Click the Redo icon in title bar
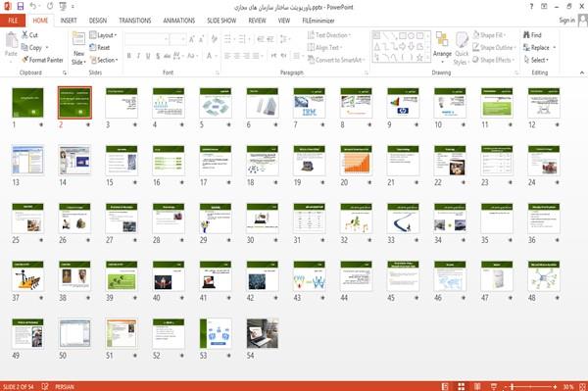The height and width of the screenshot is (391, 588). 50,6
